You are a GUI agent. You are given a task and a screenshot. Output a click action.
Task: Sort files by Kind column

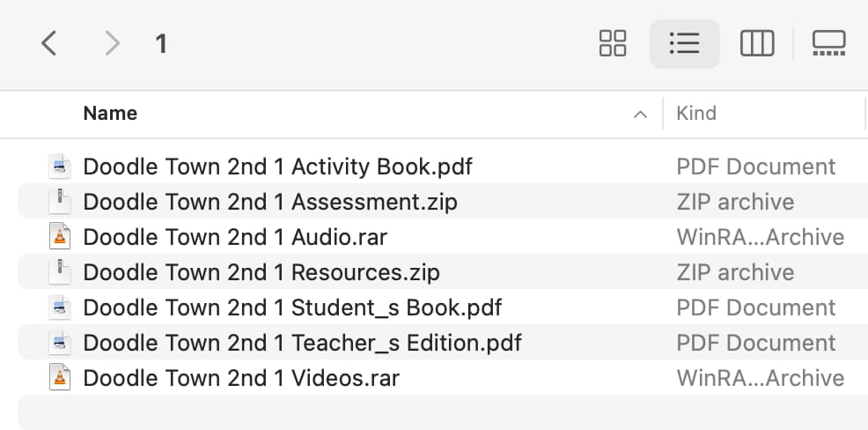coord(696,113)
